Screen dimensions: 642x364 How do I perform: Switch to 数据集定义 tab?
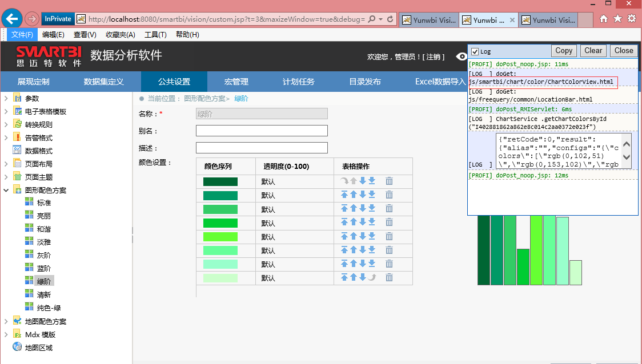point(104,82)
